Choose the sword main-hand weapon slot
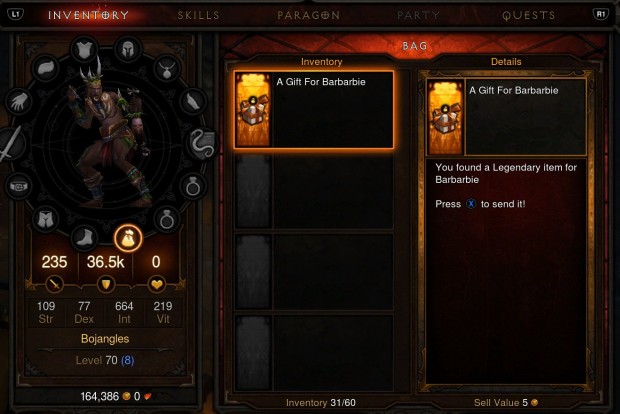Image resolution: width=620 pixels, height=414 pixels. 12,143
